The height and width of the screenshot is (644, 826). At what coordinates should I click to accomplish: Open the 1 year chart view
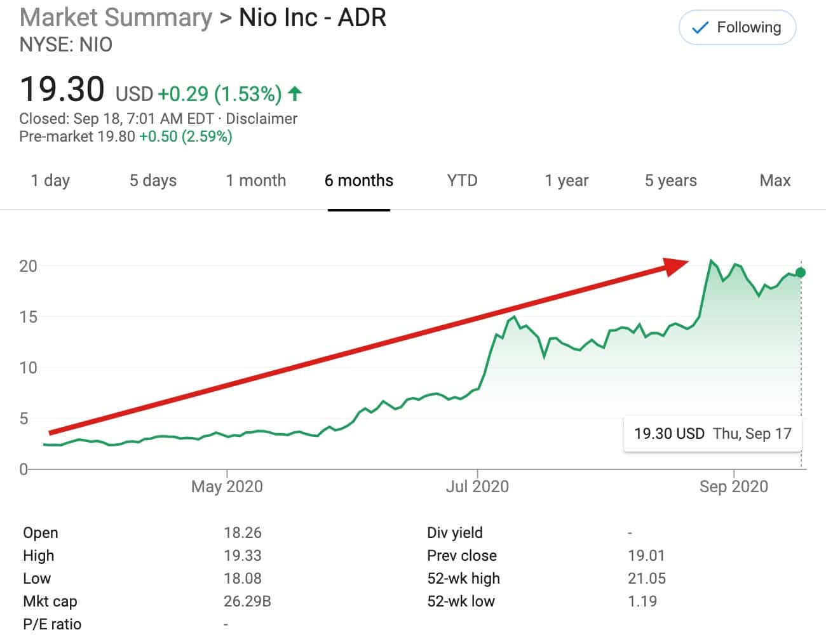pyautogui.click(x=565, y=180)
